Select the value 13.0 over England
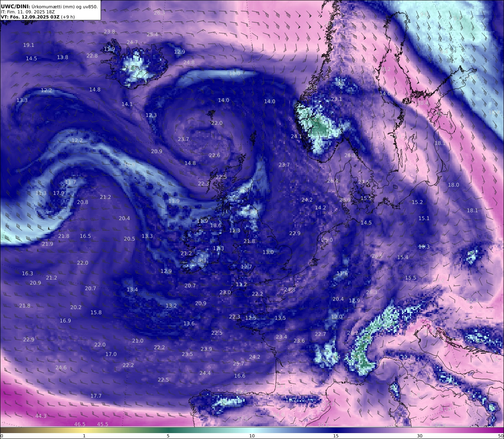The width and height of the screenshot is (504, 439). tap(268, 252)
